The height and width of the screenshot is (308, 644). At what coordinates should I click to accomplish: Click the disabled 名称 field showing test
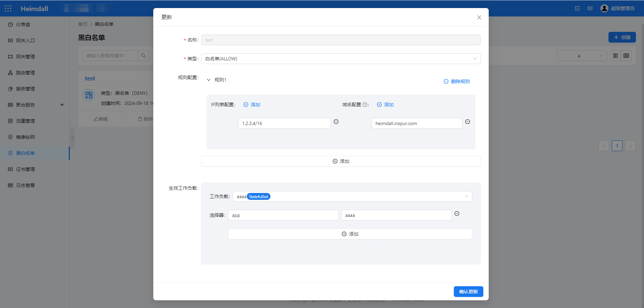(341, 40)
